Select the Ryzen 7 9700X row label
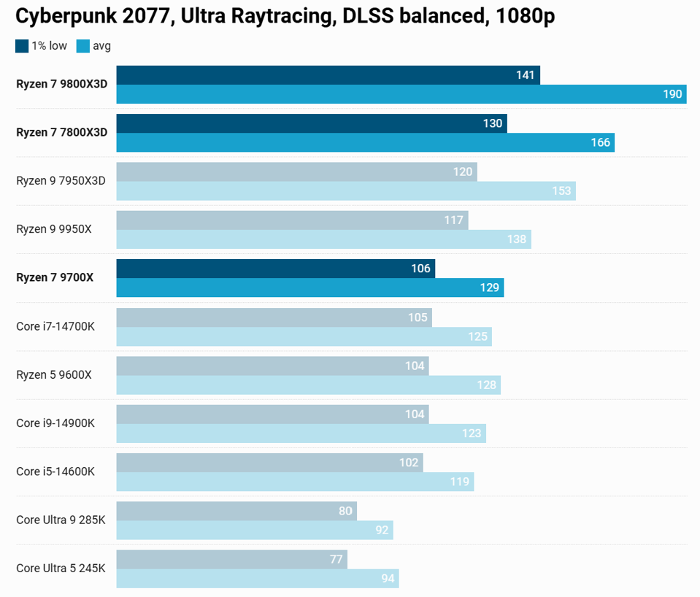The width and height of the screenshot is (700, 597). click(x=55, y=277)
